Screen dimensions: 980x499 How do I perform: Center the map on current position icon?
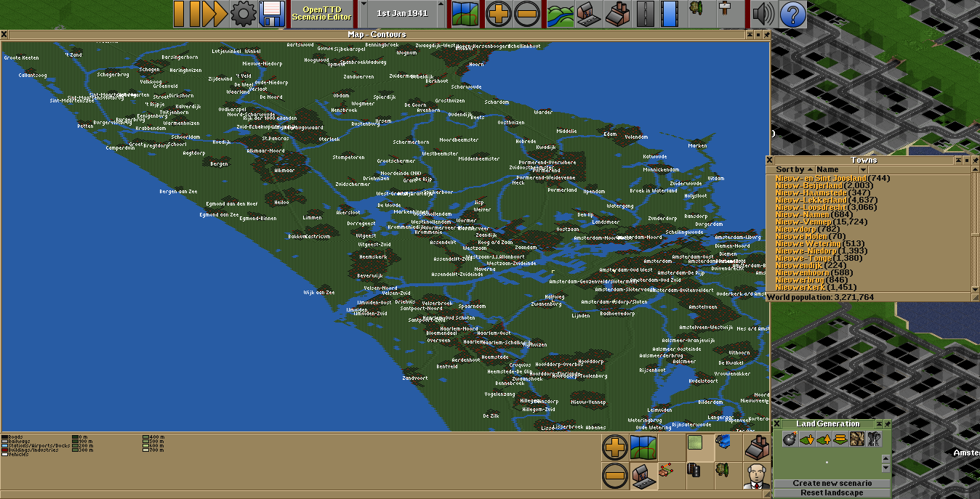[x=643, y=447]
